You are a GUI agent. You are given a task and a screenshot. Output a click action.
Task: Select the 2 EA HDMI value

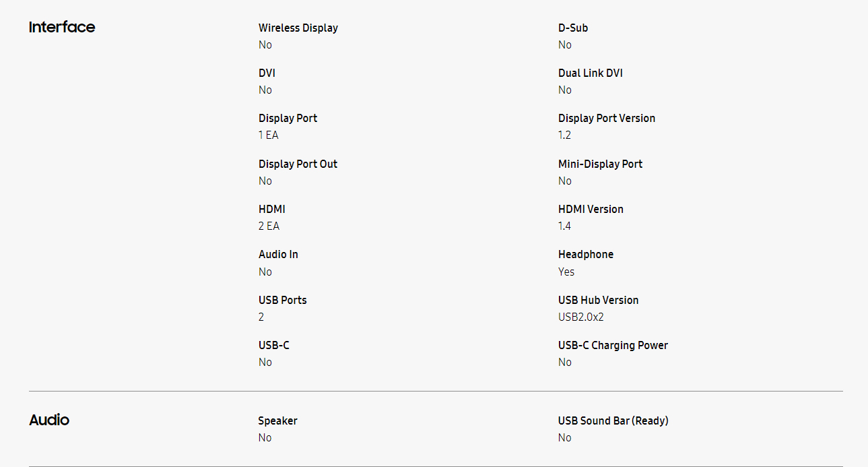click(x=269, y=226)
